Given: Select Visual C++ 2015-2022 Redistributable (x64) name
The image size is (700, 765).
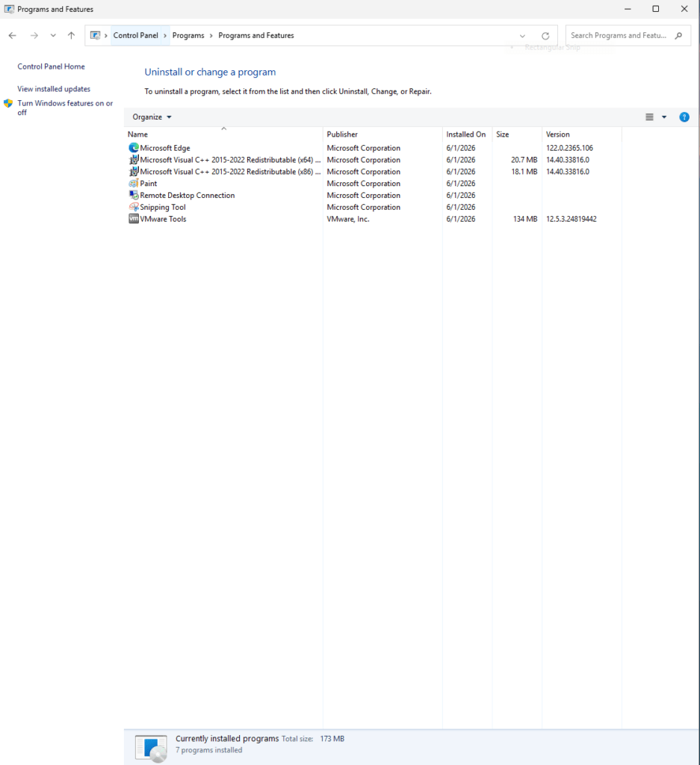Looking at the screenshot, I should pos(230,160).
